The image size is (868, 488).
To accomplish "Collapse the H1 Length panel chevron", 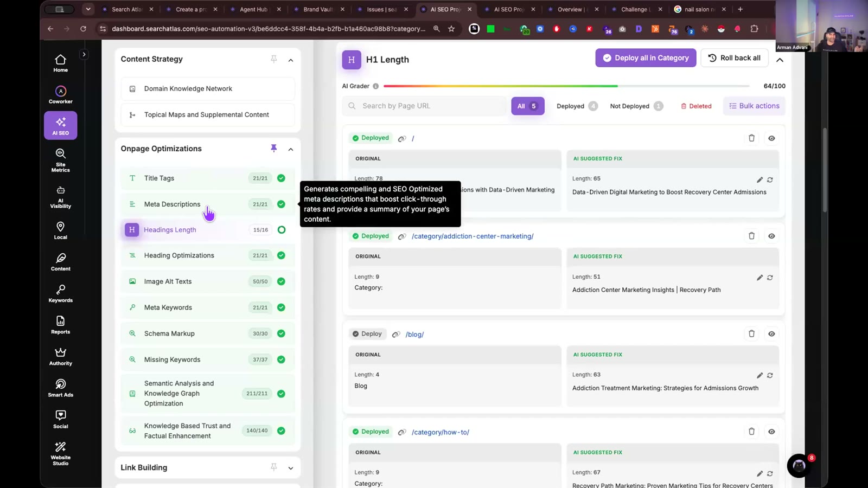I will tap(780, 60).
